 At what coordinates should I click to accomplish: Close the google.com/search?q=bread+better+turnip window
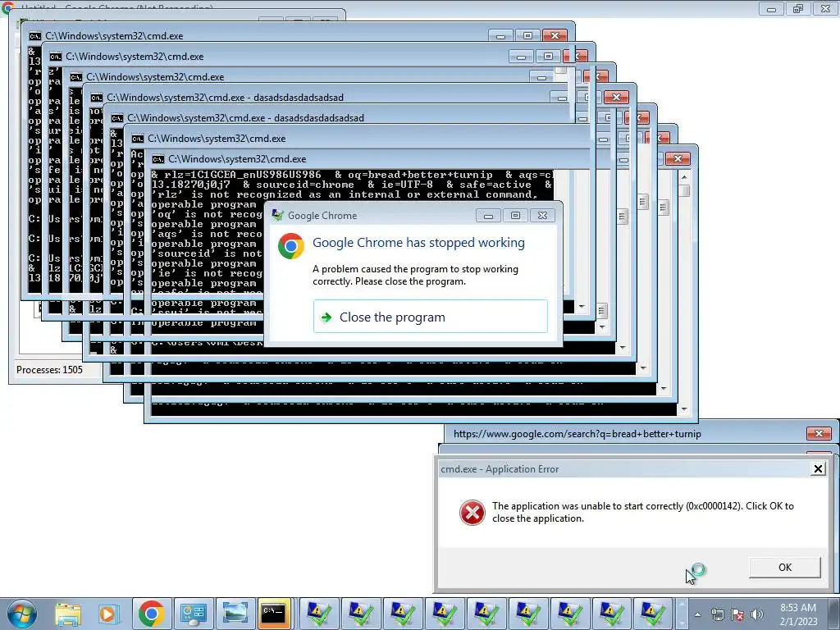[x=819, y=433]
